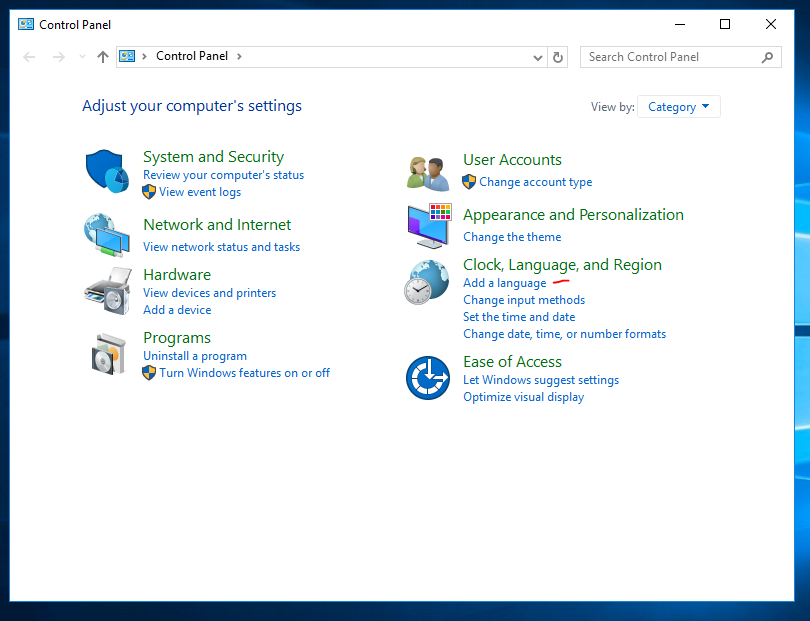Open Hardware category heading
The width and height of the screenshot is (810, 621).
(x=177, y=274)
